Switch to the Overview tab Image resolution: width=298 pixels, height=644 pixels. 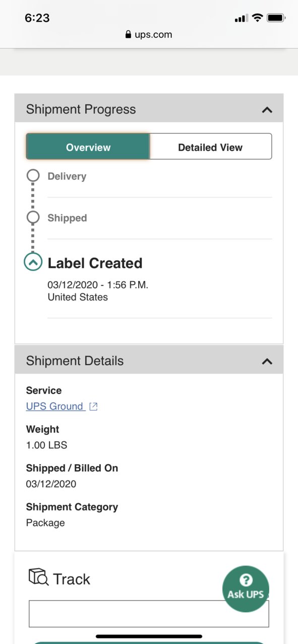pyautogui.click(x=88, y=147)
